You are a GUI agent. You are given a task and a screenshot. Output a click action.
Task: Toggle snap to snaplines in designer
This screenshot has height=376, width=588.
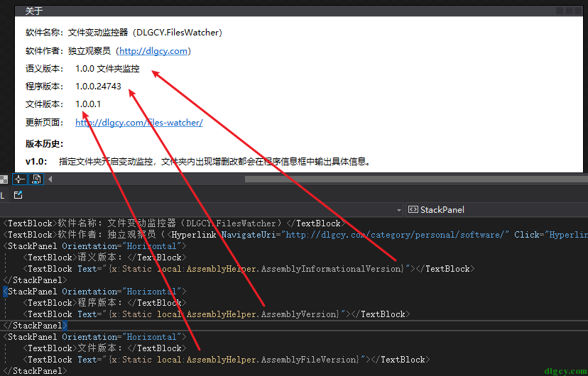pyautogui.click(x=19, y=179)
